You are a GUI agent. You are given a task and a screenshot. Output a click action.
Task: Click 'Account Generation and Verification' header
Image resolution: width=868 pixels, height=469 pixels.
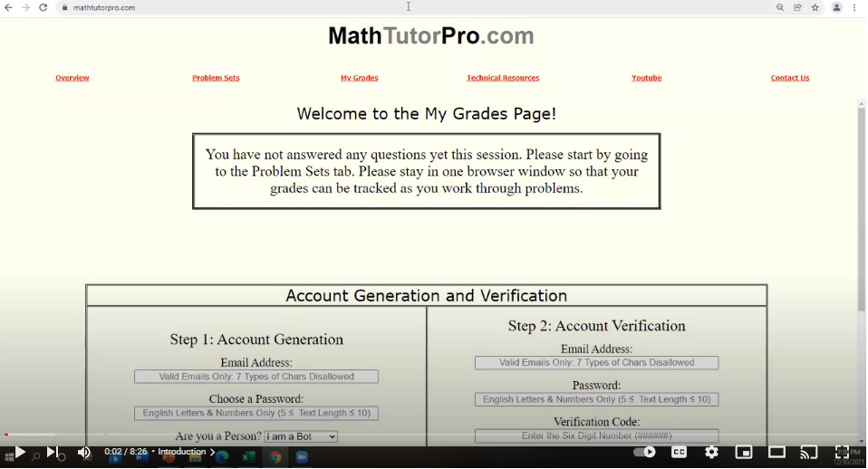click(x=426, y=296)
